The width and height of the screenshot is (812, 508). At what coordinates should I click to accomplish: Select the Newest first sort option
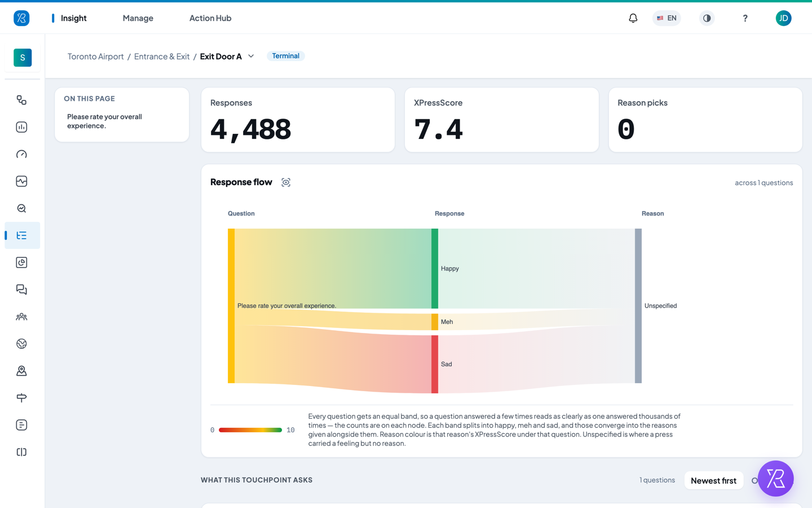point(713,480)
